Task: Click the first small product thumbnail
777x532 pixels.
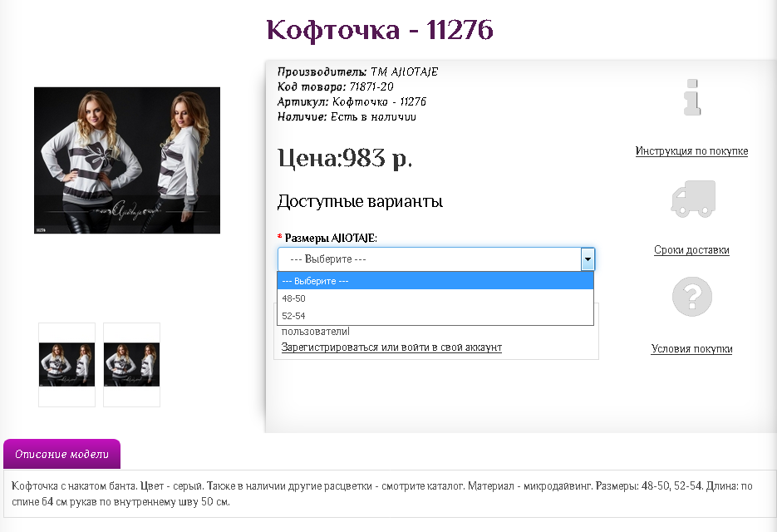Action: click(x=67, y=364)
